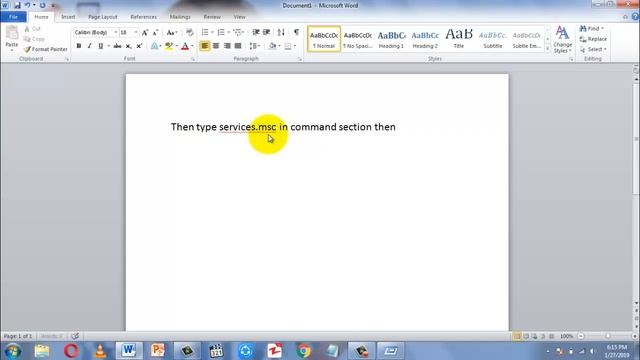
Task: Click the zoom slider in status bar
Action: 607,336
